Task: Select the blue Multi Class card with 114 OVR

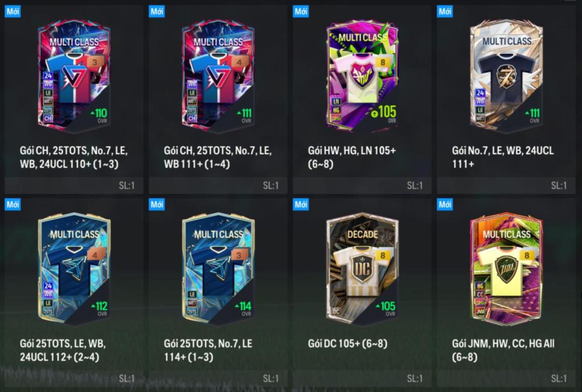Action: pyautogui.click(x=218, y=268)
